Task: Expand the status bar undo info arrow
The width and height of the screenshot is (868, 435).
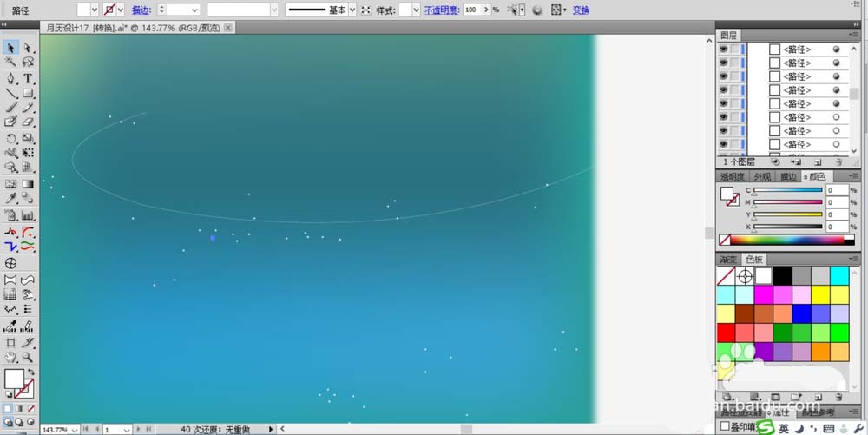Action: 271,429
